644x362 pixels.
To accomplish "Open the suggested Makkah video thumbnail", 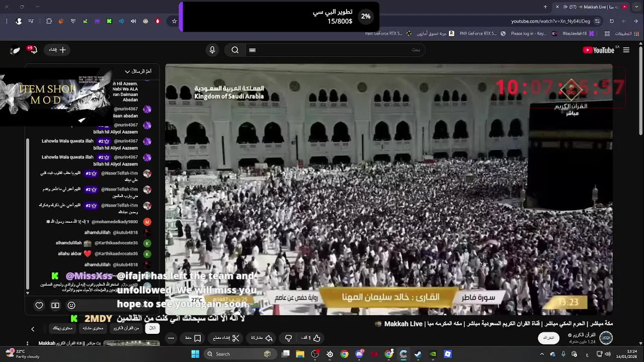I will (x=131, y=343).
